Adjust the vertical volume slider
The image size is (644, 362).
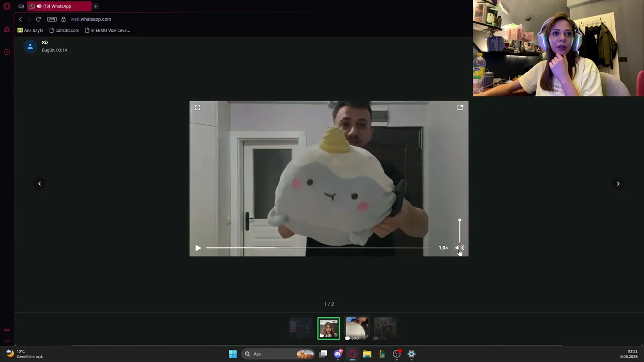point(460,231)
